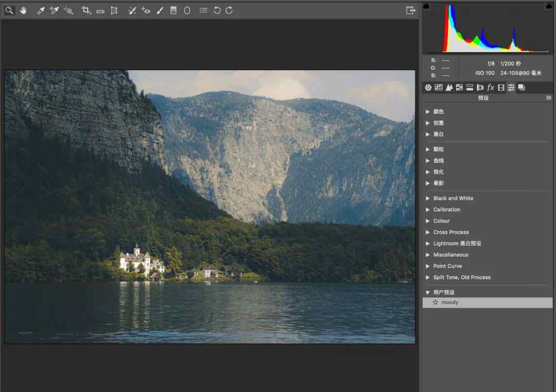556x392 pixels.
Task: Open the Presets panel tab
Action: click(511, 87)
